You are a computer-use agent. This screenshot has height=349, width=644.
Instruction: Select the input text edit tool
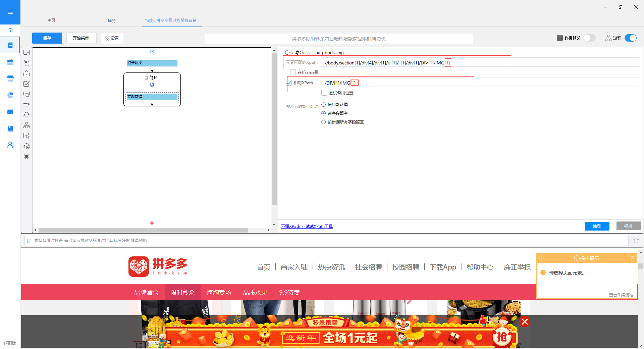[26, 84]
